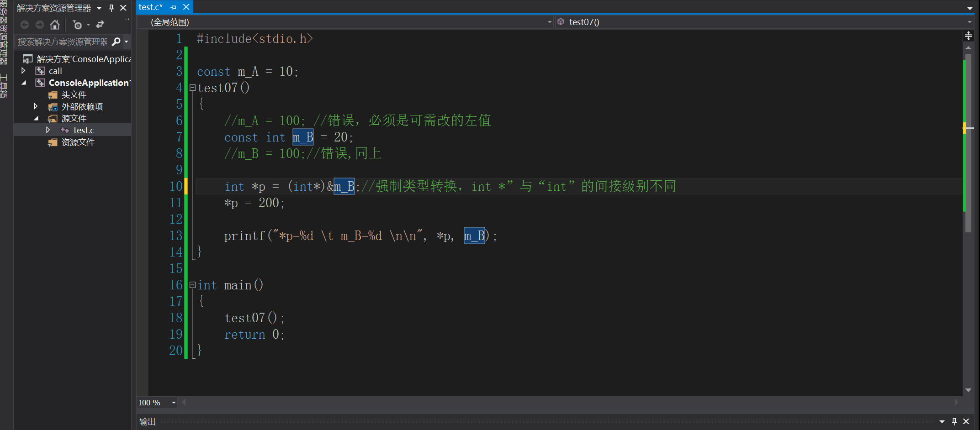Click the Back navigation arrow in Solution Explorer

[25, 25]
